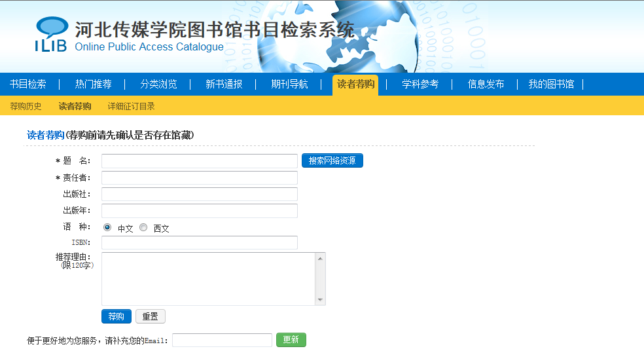Image resolution: width=644 pixels, height=351 pixels.
Task: Switch to 荐购历史 sub-tab
Action: [x=26, y=107]
